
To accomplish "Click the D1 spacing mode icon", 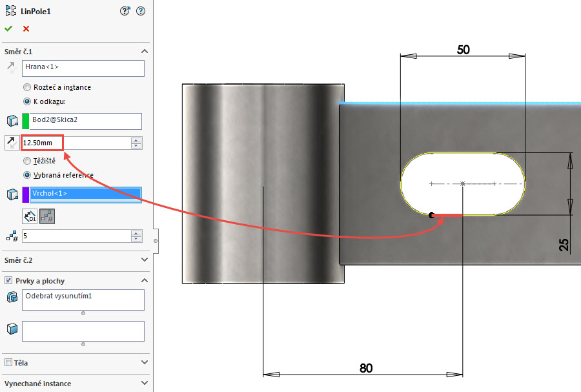I will (x=30, y=216).
